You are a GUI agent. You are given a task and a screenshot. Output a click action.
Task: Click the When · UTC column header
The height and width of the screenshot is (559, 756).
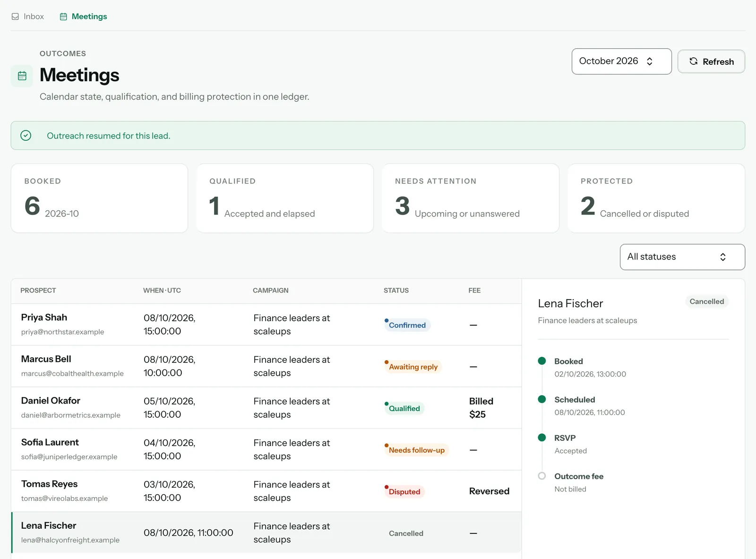point(162,291)
